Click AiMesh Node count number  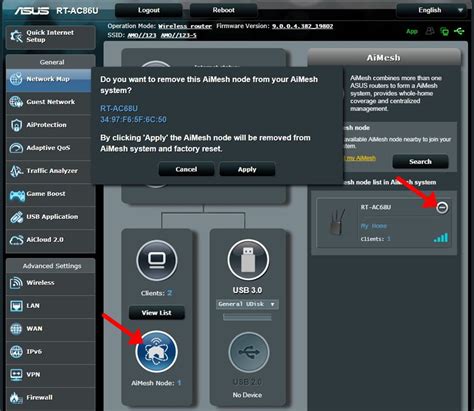[179, 383]
